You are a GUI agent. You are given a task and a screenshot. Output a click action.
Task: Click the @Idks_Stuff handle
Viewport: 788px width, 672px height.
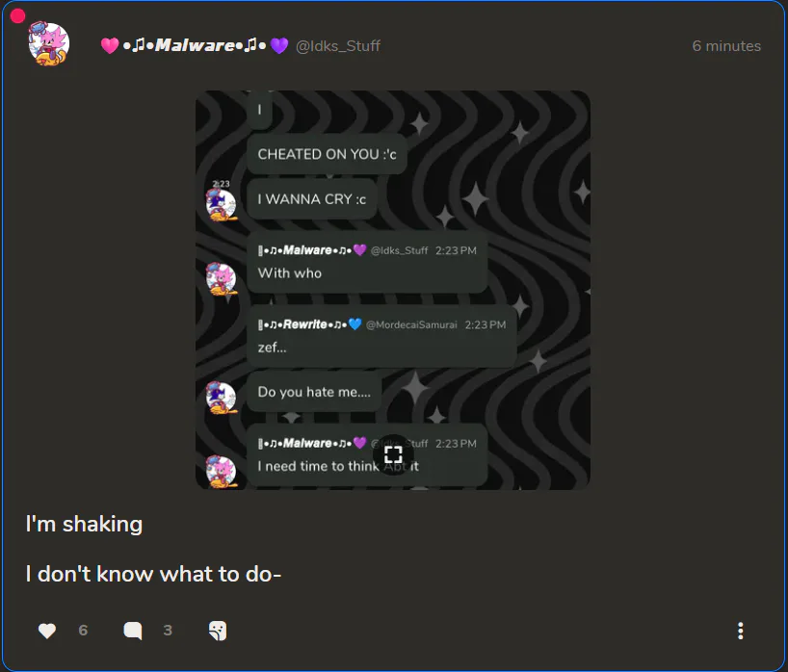pyautogui.click(x=338, y=46)
